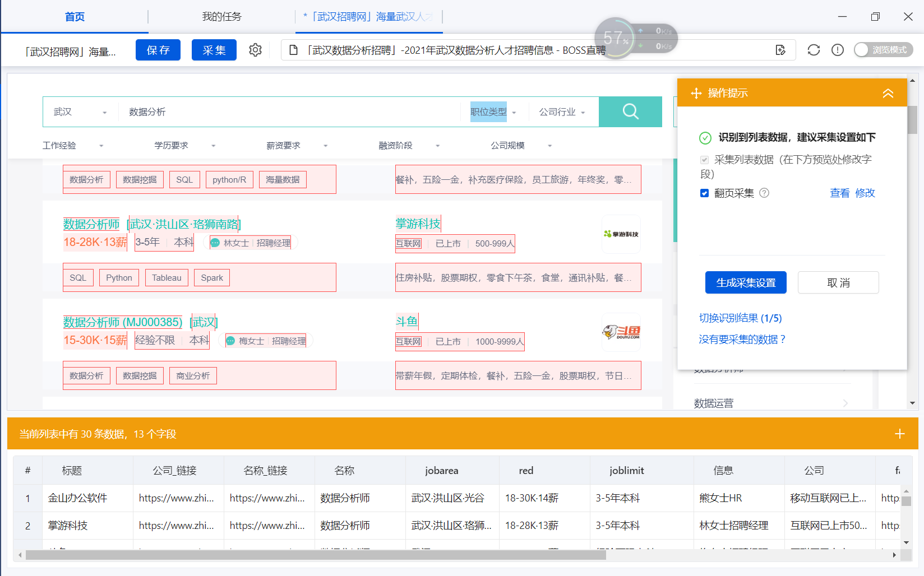
Task: Click the 掌游科技 company logo
Action: [621, 234]
